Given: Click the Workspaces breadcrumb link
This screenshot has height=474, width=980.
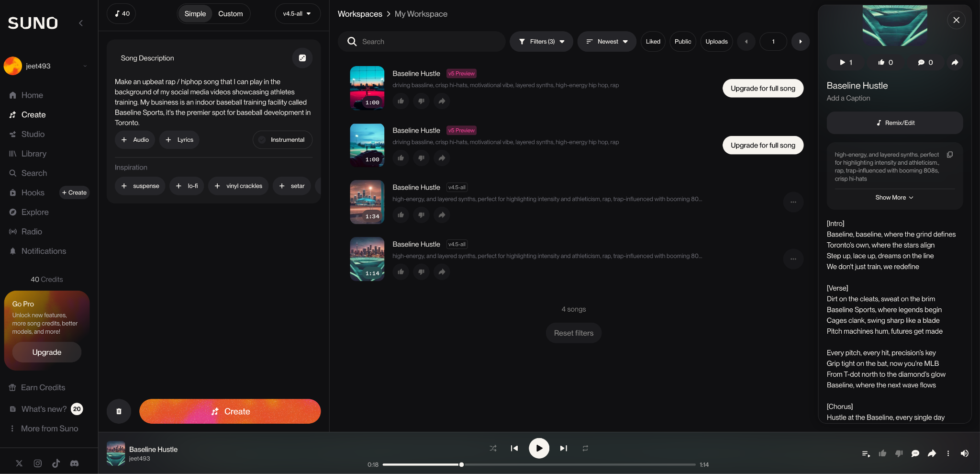Looking at the screenshot, I should pyautogui.click(x=360, y=14).
